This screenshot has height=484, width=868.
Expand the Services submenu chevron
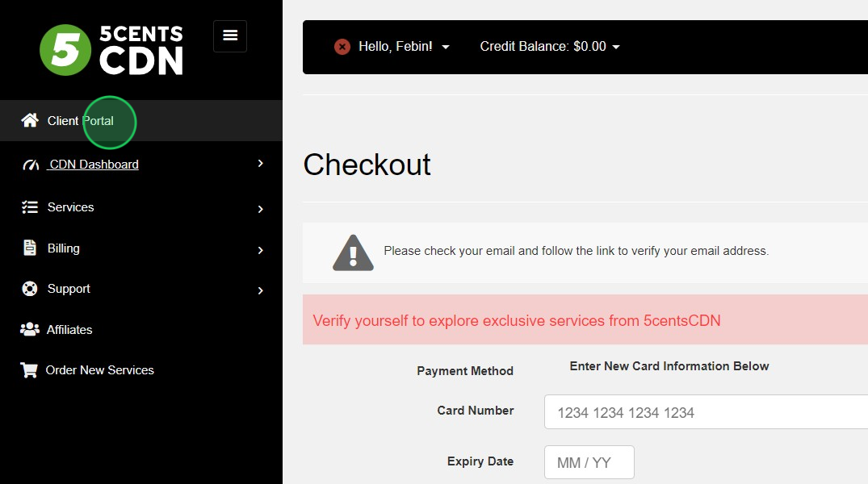point(260,209)
